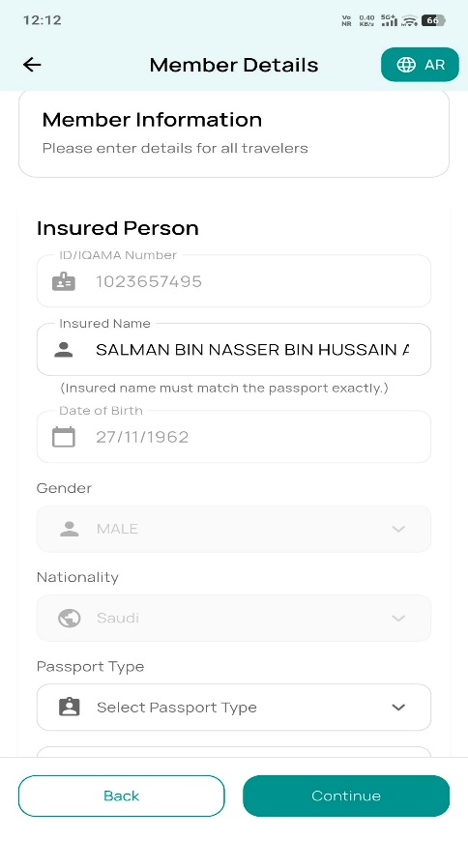The height and width of the screenshot is (868, 468).
Task: Tap the person icon in Gender field
Action: [70, 529]
